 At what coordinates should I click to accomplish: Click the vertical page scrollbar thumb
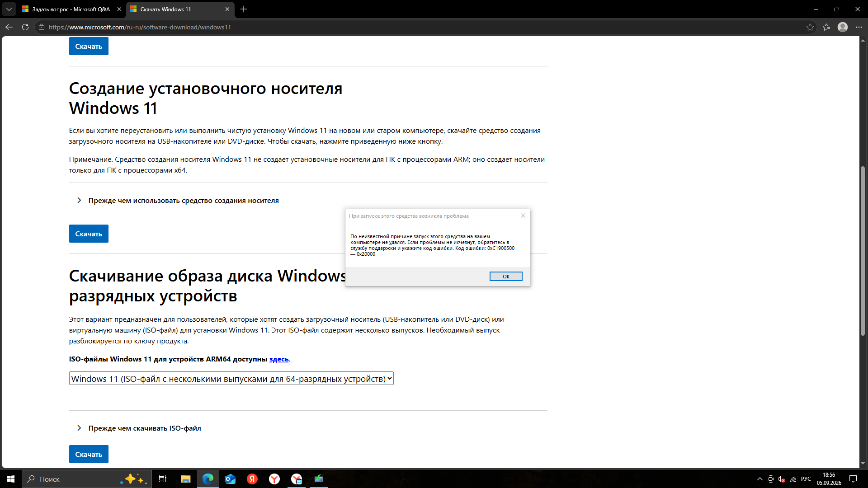click(863, 251)
